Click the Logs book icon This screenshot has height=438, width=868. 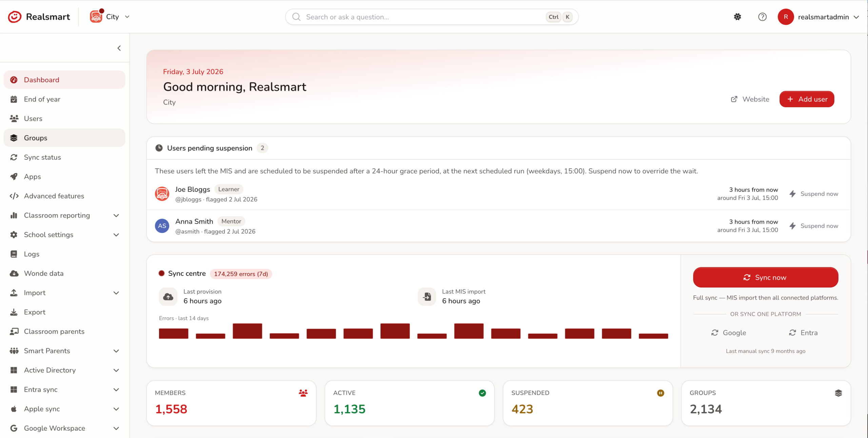click(14, 254)
